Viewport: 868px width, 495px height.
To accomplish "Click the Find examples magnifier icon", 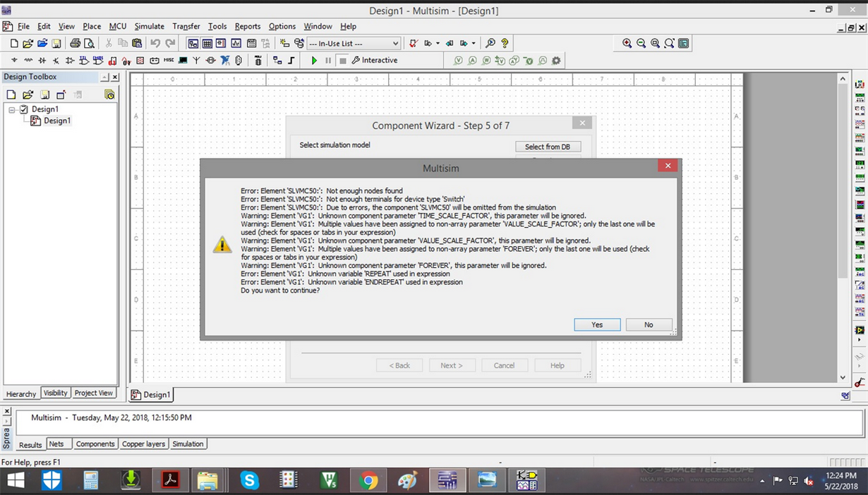I will point(490,44).
